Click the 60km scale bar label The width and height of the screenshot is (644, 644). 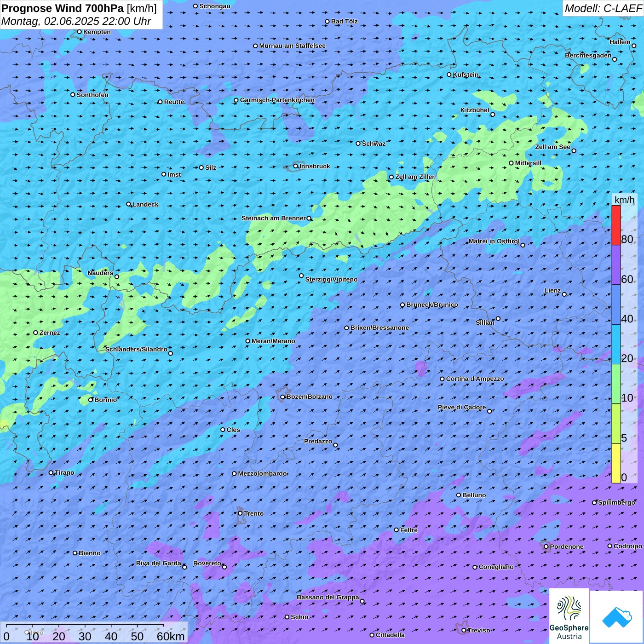(x=171, y=636)
